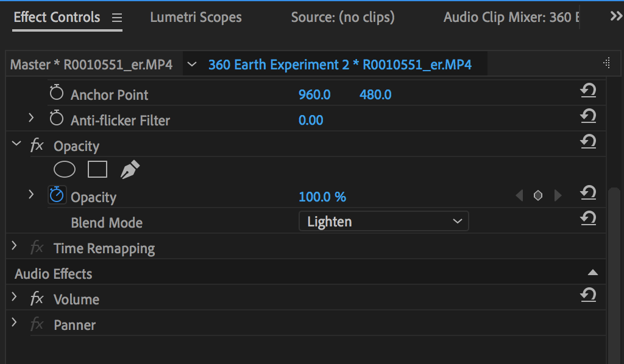Screen dimensions: 624x364
Task: Toggle animation stopwatch for Anti-flicker Filter
Action: click(57, 119)
